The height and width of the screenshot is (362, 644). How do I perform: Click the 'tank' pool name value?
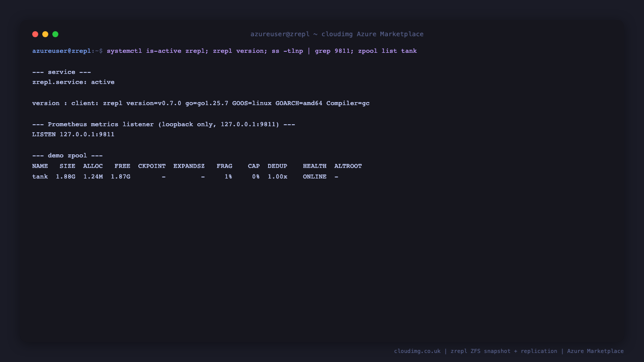[x=40, y=176]
